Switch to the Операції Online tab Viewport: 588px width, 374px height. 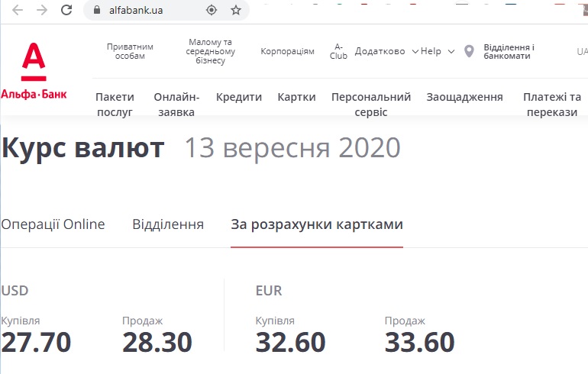[x=53, y=224]
